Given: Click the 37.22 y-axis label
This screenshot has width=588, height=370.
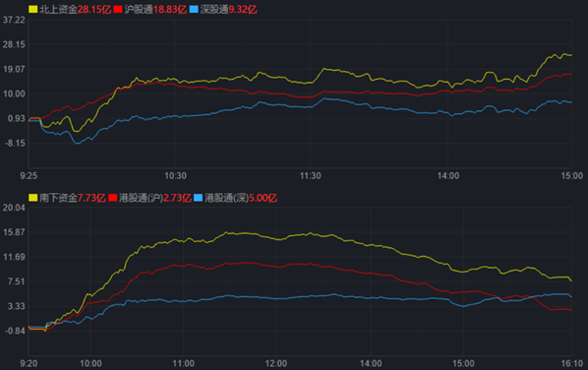Looking at the screenshot, I should (14, 20).
